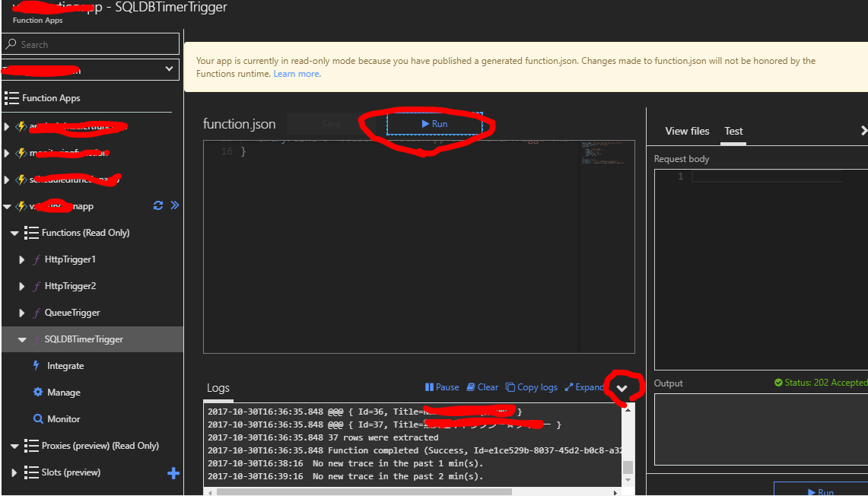Click the Proxies (preview) list icon
The width and height of the screenshot is (868, 496).
31,446
